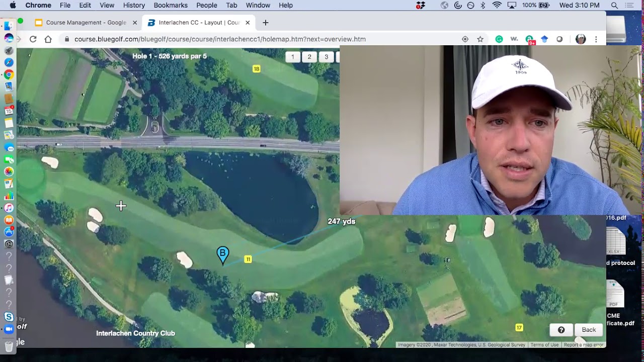Click the blue B marker on the fairway
Screen dimensions: 644x362
[x=222, y=255]
